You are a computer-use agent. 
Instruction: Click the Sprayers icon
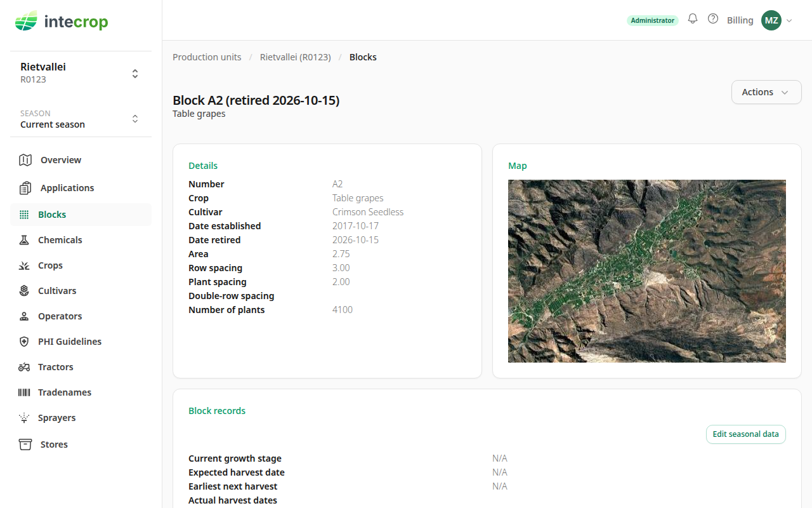click(24, 418)
